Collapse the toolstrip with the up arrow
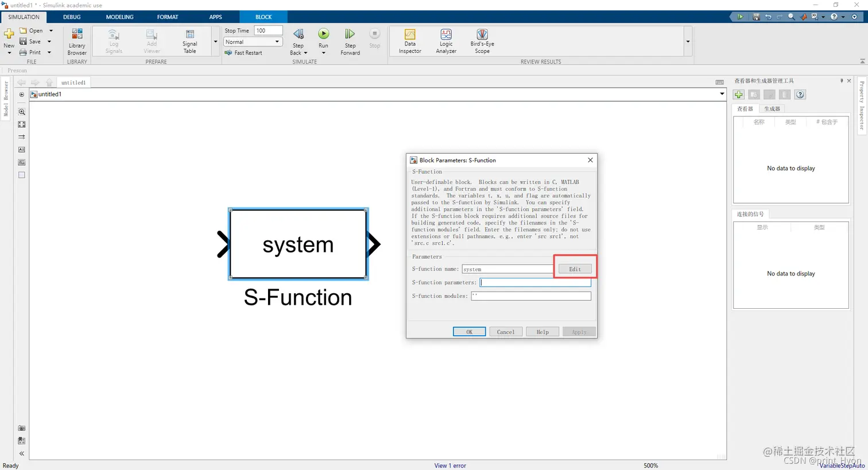This screenshot has height=470, width=868. pyautogui.click(x=862, y=61)
